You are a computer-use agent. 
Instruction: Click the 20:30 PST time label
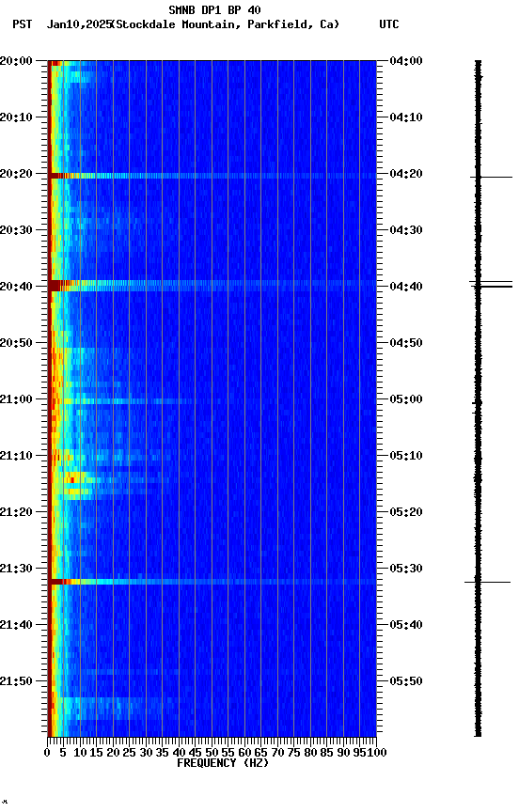pos(16,230)
